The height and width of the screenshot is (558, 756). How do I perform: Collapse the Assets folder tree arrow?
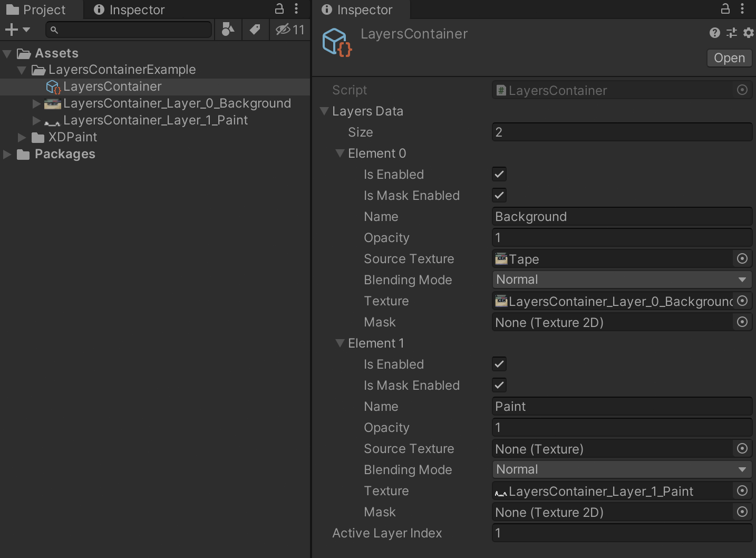pyautogui.click(x=7, y=53)
